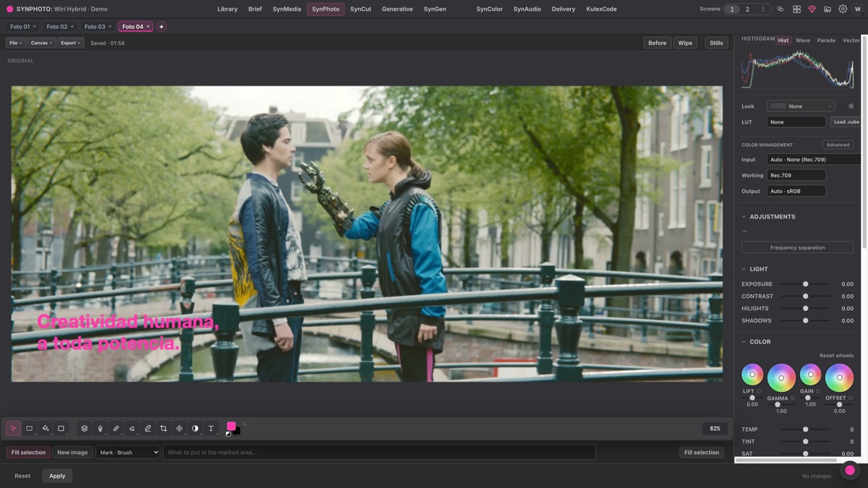Click the Load .cube button

pyautogui.click(x=846, y=122)
